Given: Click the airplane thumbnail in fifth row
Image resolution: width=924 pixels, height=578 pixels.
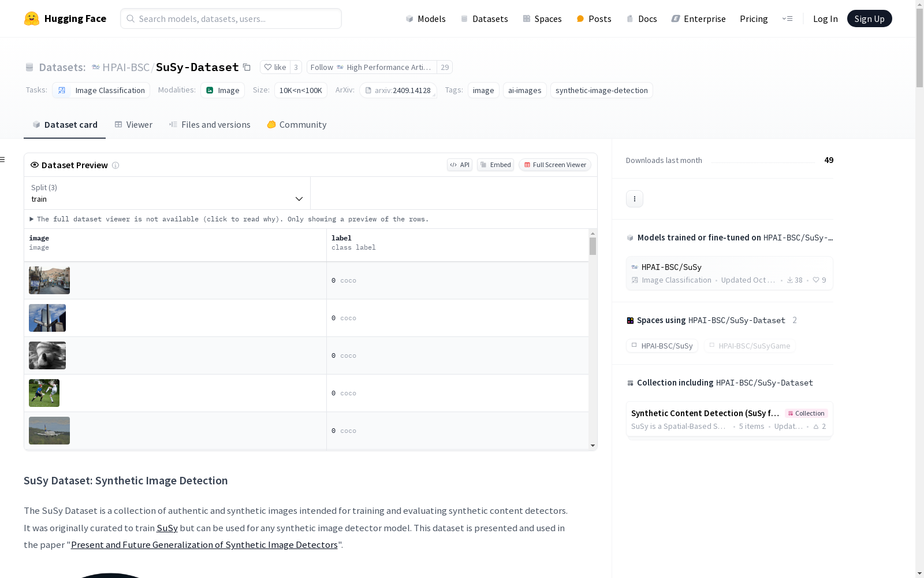Looking at the screenshot, I should [49, 431].
